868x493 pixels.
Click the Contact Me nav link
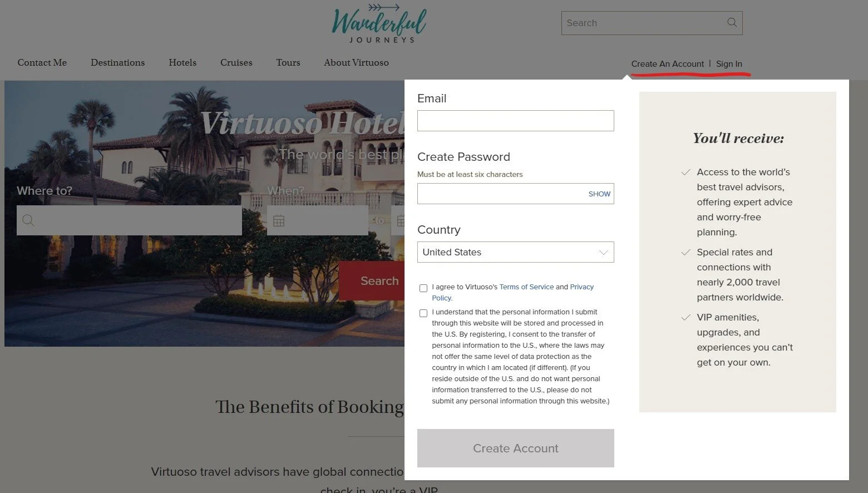point(42,62)
